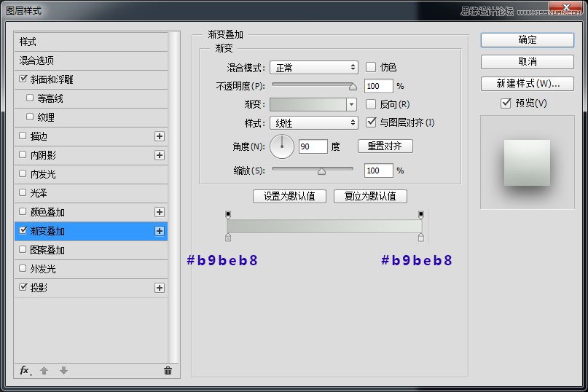Select left color stop below gradient bar

point(228,237)
